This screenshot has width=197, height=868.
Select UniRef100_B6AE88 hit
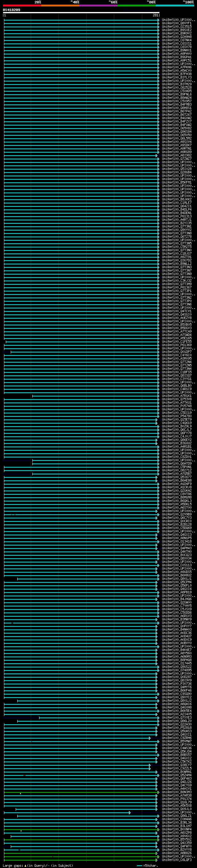point(177,481)
